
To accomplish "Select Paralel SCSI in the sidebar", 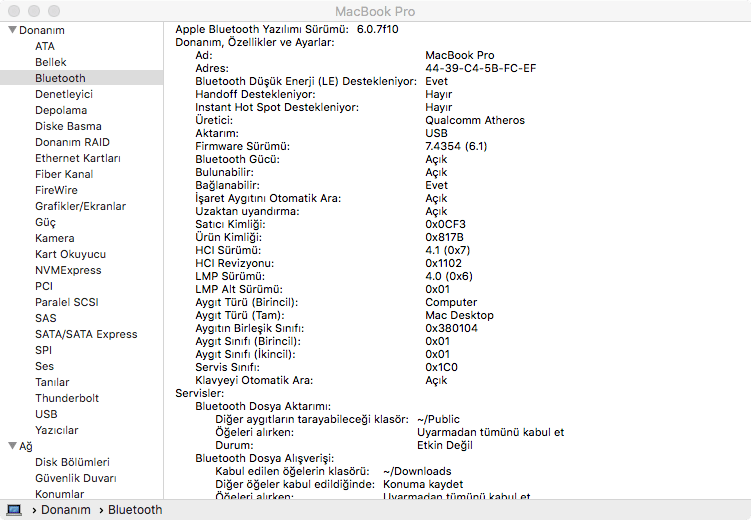I will click(67, 302).
